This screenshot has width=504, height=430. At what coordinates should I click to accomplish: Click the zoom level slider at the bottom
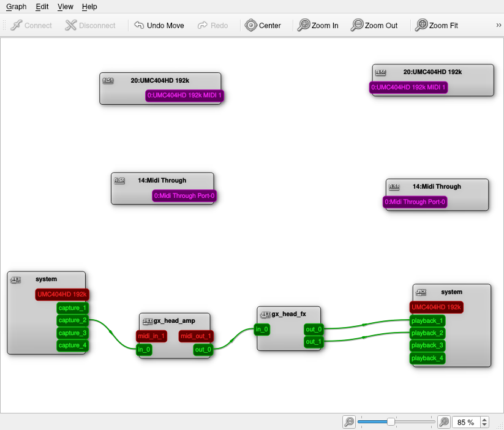[x=391, y=422]
